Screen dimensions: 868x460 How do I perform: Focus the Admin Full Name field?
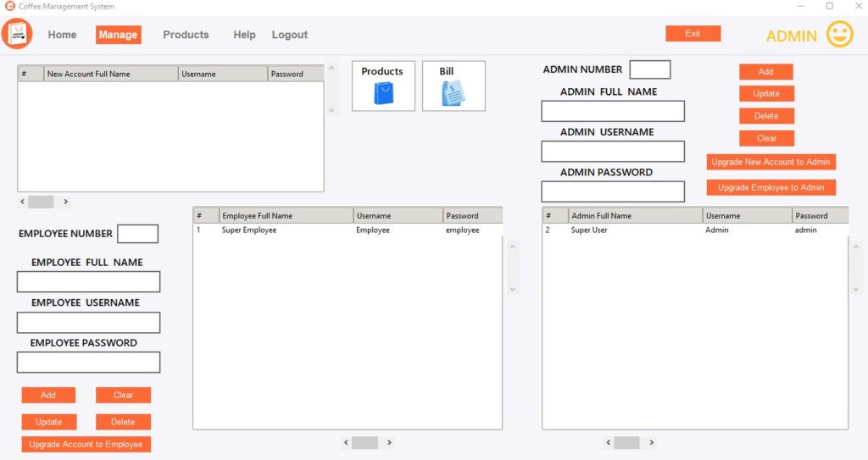(x=613, y=111)
